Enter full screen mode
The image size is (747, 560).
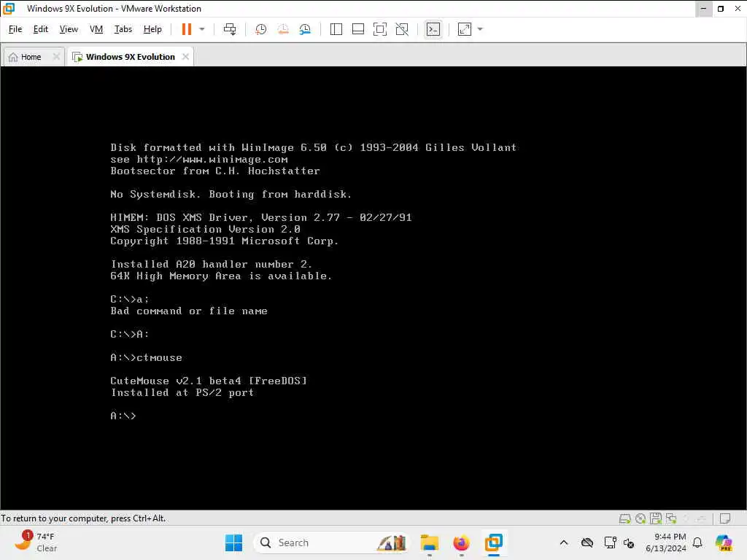379,29
